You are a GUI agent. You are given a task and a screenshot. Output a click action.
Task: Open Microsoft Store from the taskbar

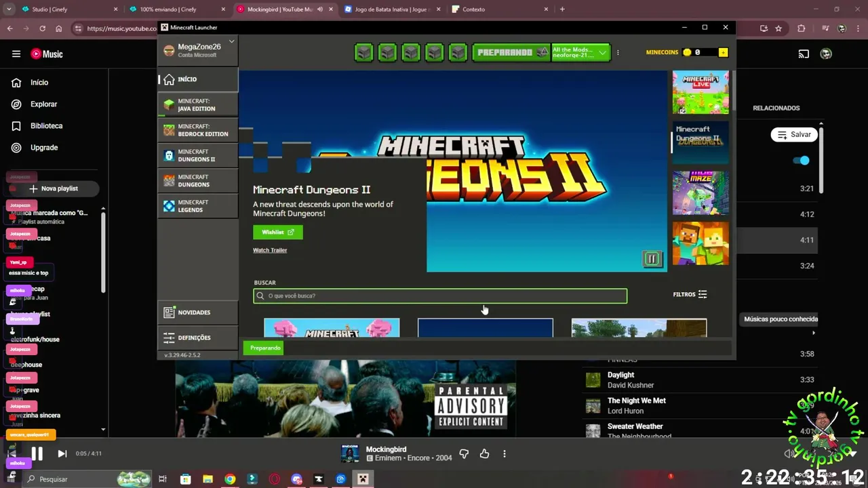(185, 479)
